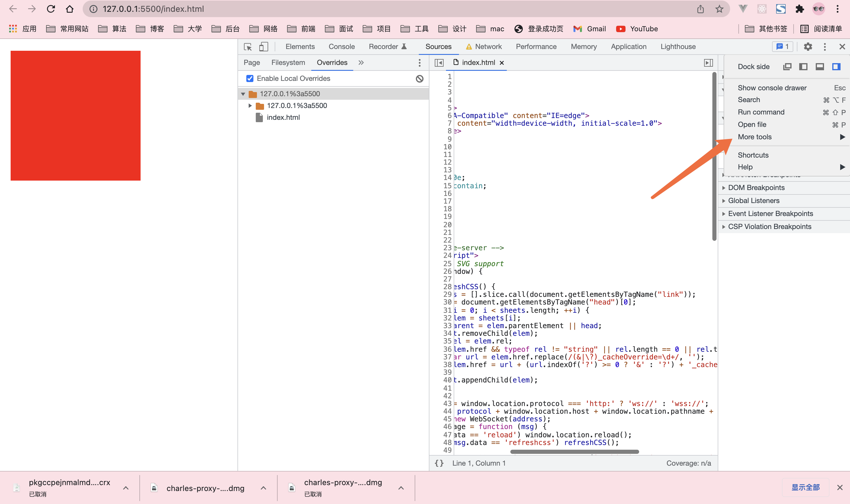Toggle the device toolbar icon
This screenshot has height=504, width=850.
tap(263, 47)
